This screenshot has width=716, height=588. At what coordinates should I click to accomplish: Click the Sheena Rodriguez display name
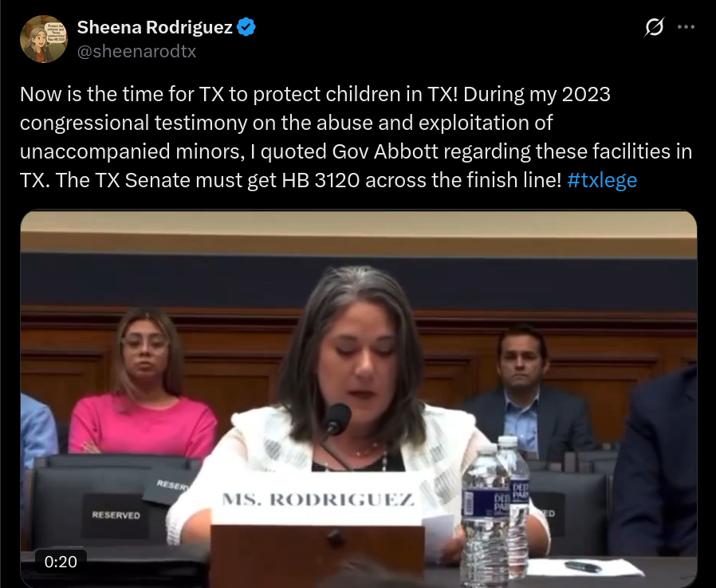[155, 27]
